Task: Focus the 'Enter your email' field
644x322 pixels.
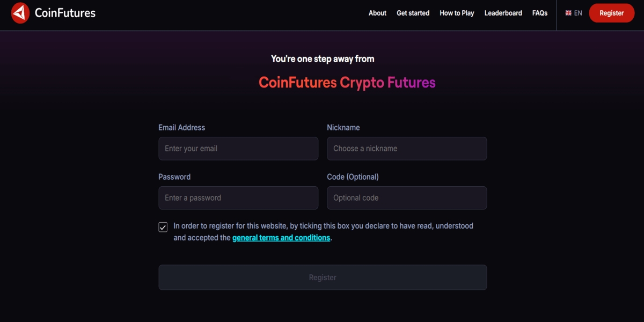Action: 238,149
